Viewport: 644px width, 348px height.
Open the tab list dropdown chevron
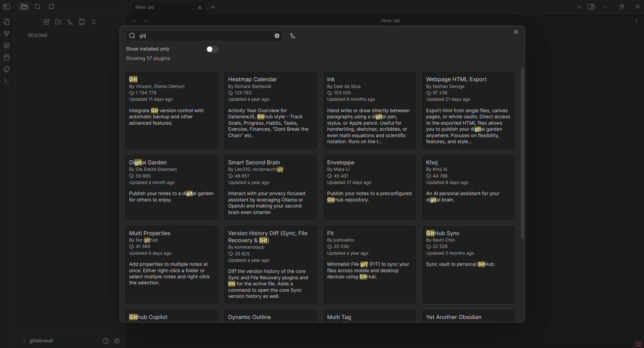tap(579, 7)
